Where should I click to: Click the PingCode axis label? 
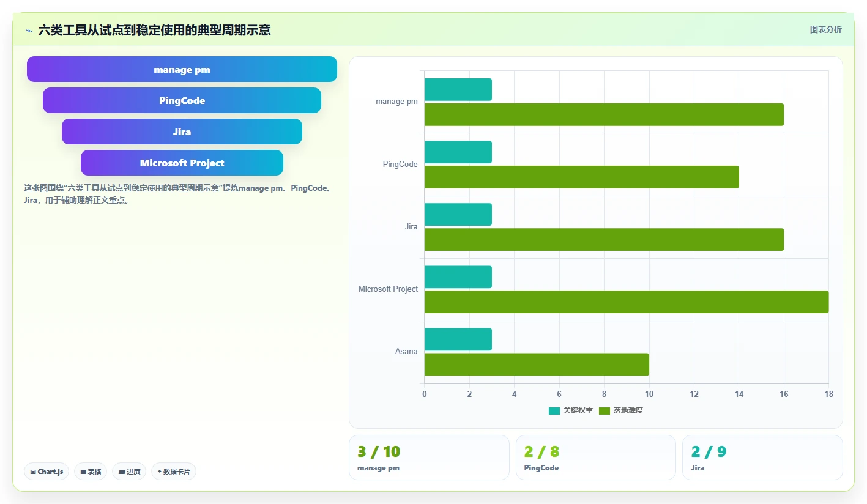[400, 164]
